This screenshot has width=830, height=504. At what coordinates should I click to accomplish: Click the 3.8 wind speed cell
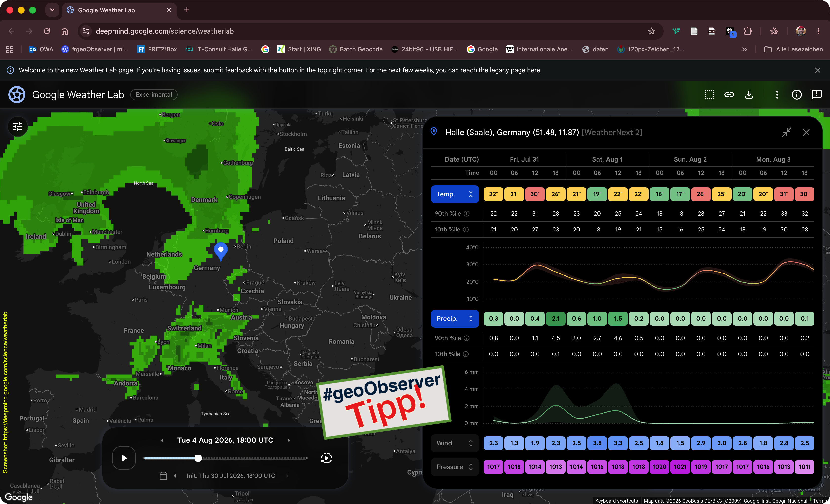597,443
